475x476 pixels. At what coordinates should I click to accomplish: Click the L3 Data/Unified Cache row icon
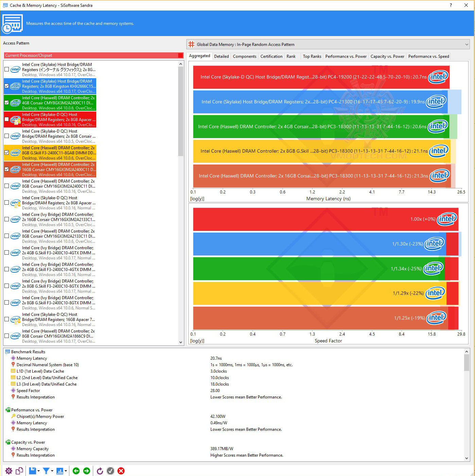click(13, 384)
